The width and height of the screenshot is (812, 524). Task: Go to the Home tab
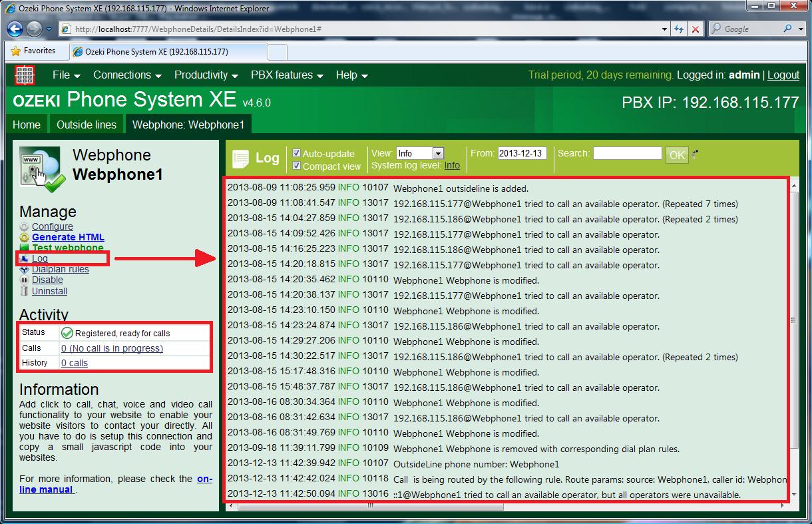pyautogui.click(x=27, y=125)
